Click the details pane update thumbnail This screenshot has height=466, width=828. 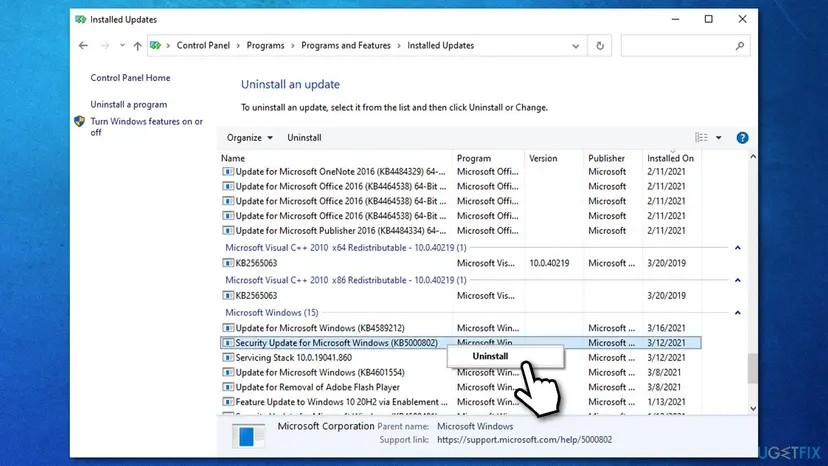[x=248, y=436]
